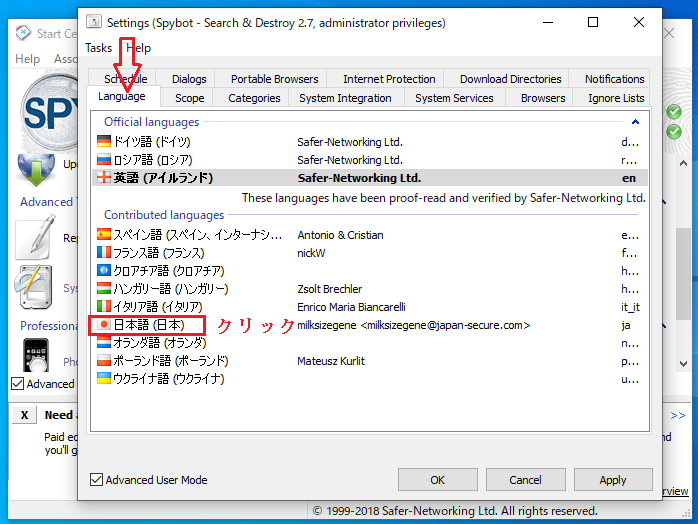Select the Croatian language flag icon
This screenshot has height=524, width=698.
coord(104,270)
